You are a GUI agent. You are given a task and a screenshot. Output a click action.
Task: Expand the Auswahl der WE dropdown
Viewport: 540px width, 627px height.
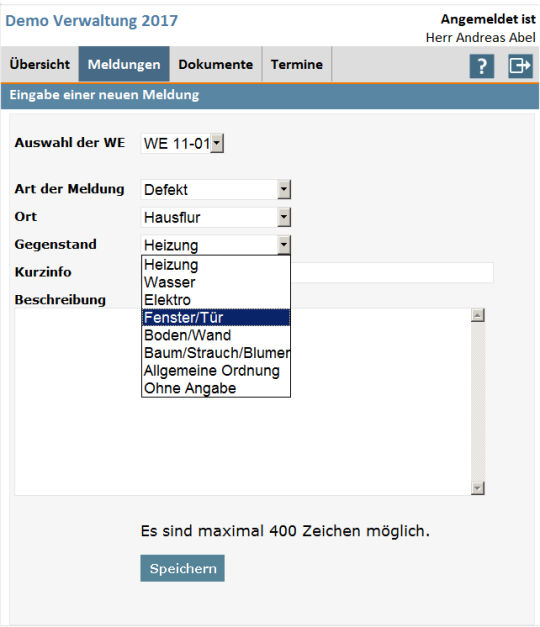(217, 143)
